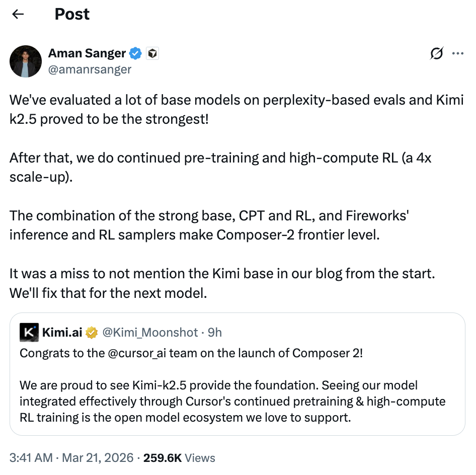Click Kimi.ai's gold verified badge

(92, 333)
